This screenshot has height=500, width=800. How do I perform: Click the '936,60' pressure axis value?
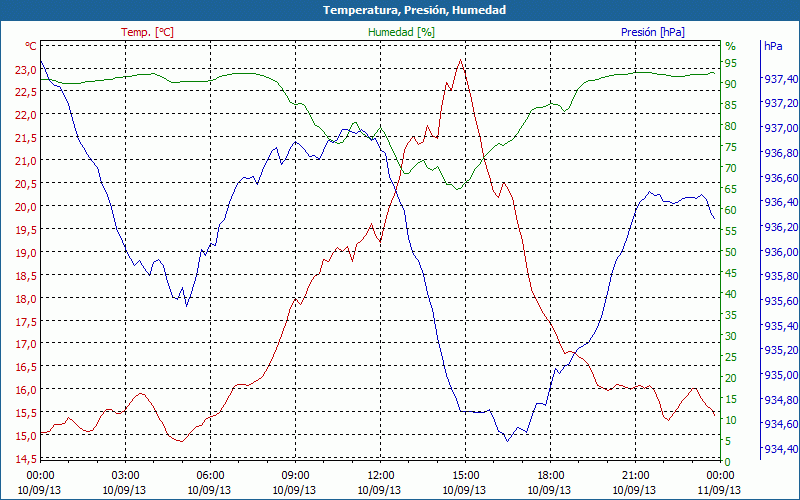coord(781,178)
